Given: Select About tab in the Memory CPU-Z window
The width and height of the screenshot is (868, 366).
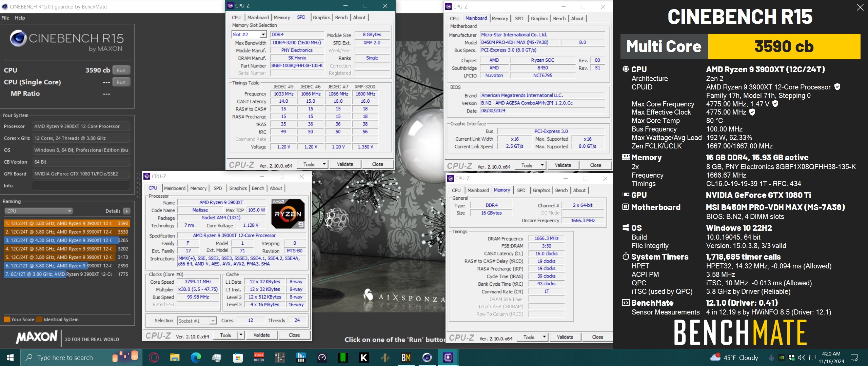Looking at the screenshot, I should click(579, 190).
